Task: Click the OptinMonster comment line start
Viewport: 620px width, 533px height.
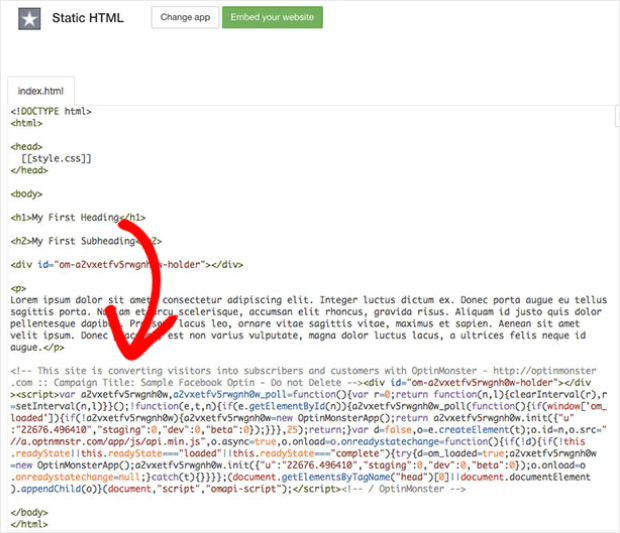Action: (303, 371)
